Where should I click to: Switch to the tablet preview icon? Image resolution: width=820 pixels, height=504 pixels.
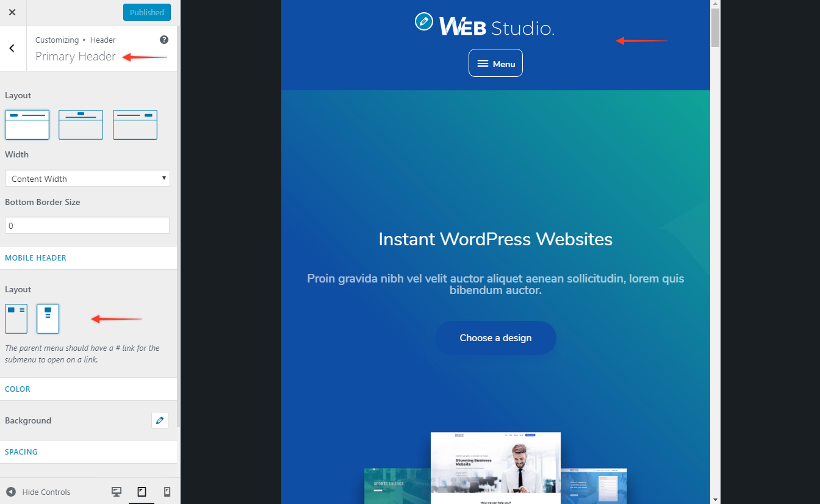[x=142, y=492]
